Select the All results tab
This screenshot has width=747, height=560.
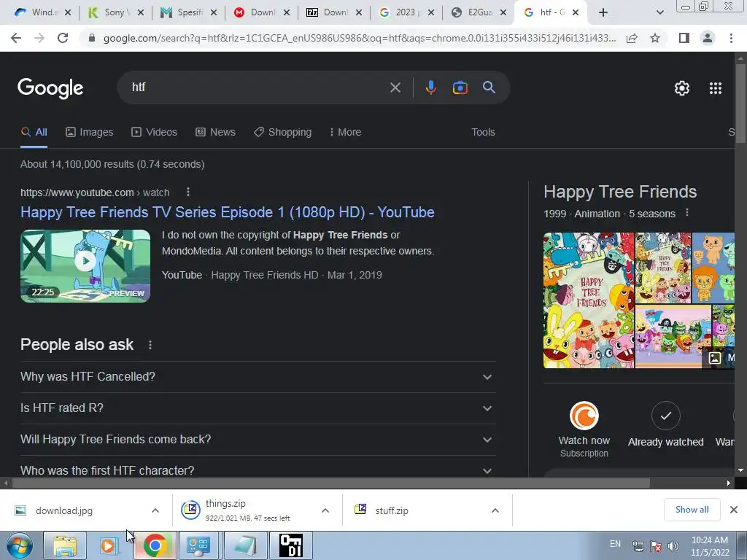(34, 133)
